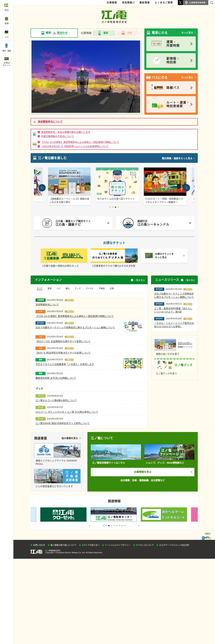215x644 pixels.
Task: Open the LANGUAGE globe selector
Action: click(x=195, y=3)
